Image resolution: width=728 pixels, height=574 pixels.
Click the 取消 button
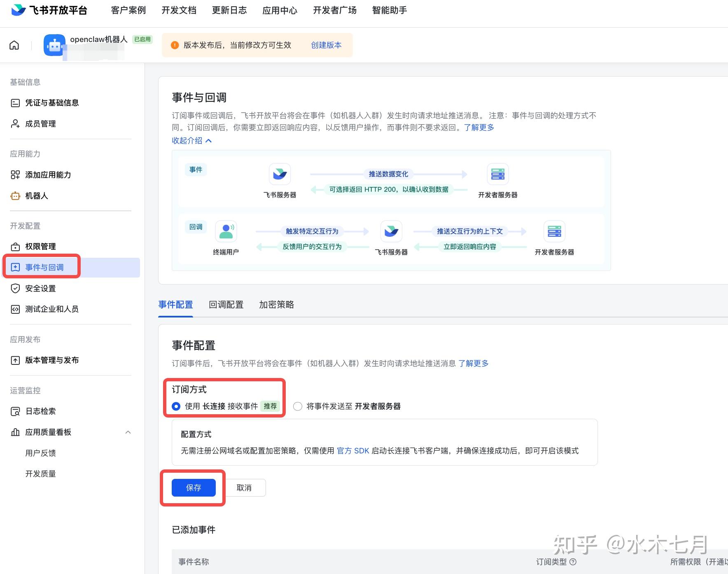click(x=244, y=488)
